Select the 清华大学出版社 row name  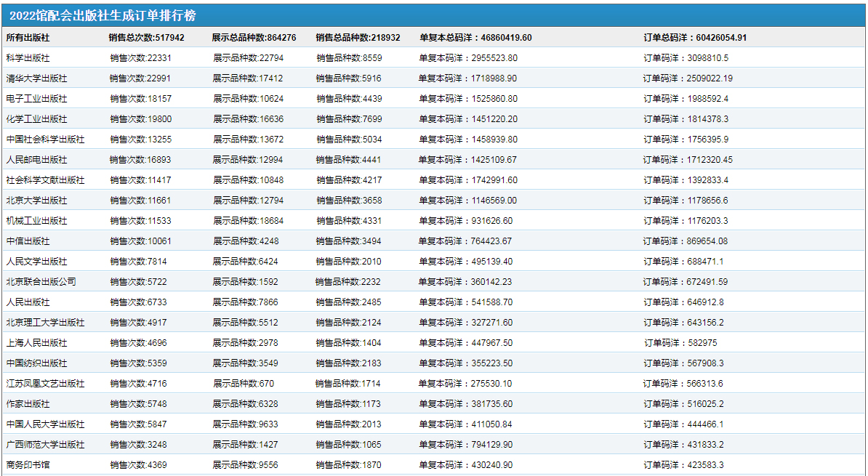coord(36,78)
